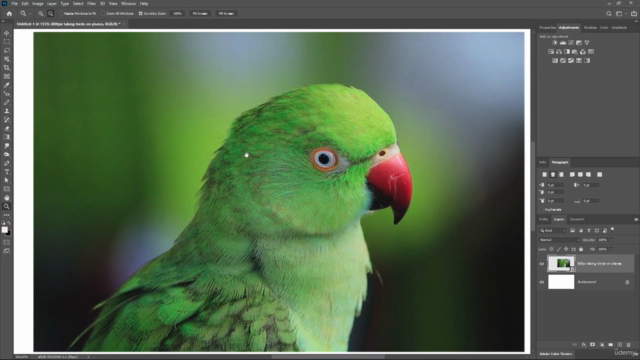
Task: Open the Layers panel menu
Action: coord(636,220)
